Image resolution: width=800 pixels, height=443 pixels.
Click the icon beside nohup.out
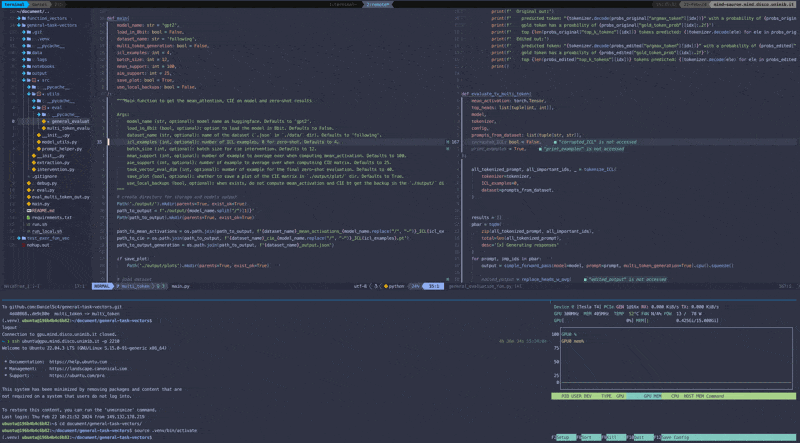click(x=24, y=245)
